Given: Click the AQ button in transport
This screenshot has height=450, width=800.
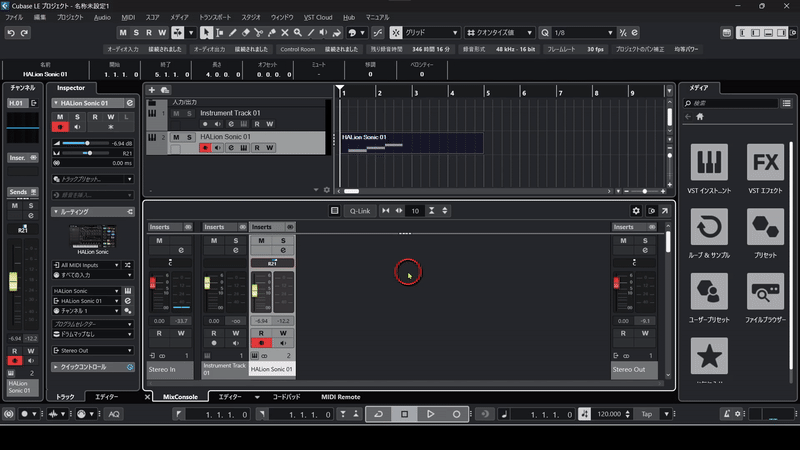Looking at the screenshot, I should coord(114,414).
